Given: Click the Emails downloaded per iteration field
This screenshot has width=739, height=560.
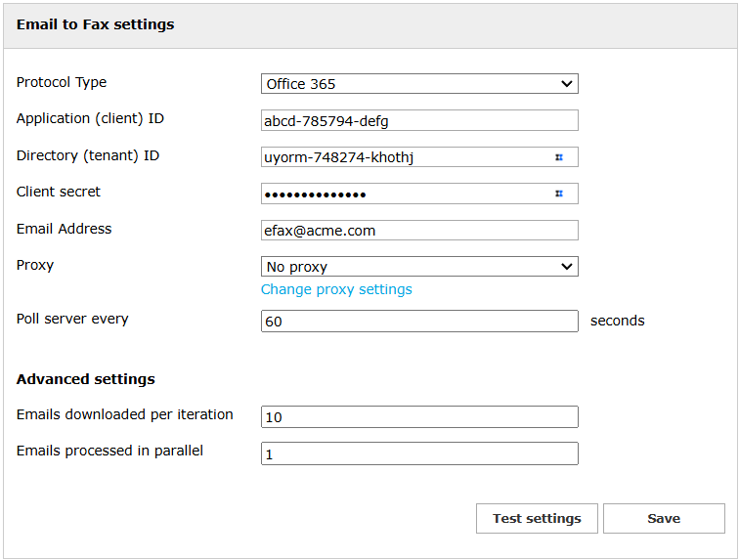Looking at the screenshot, I should click(x=419, y=417).
